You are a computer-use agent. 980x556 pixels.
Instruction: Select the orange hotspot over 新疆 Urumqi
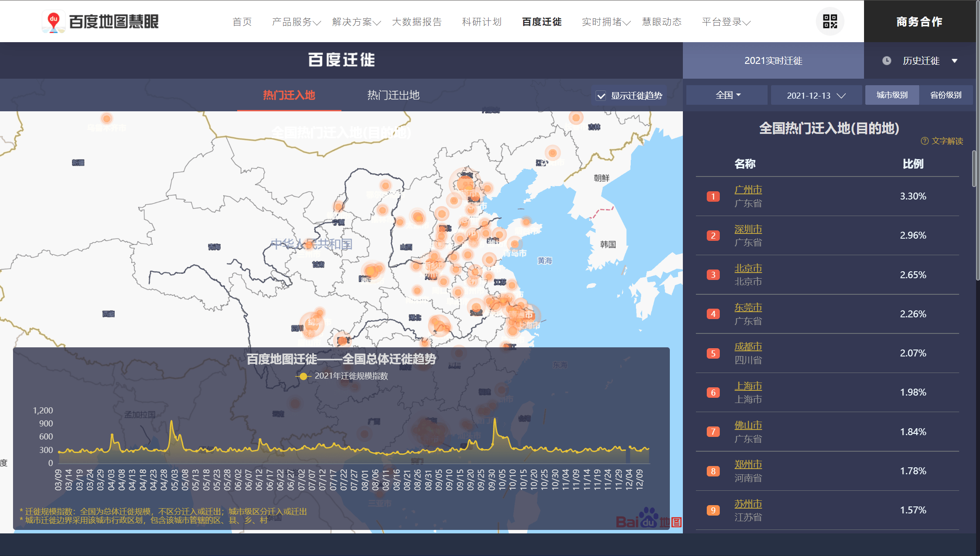106,118
